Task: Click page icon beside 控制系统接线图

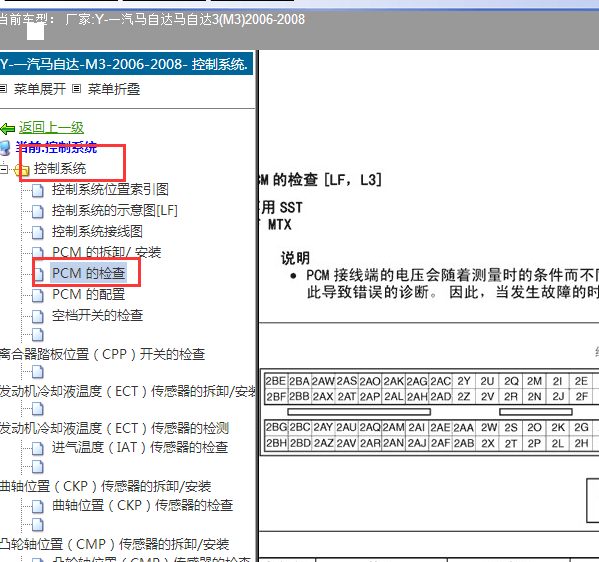Action: click(37, 232)
